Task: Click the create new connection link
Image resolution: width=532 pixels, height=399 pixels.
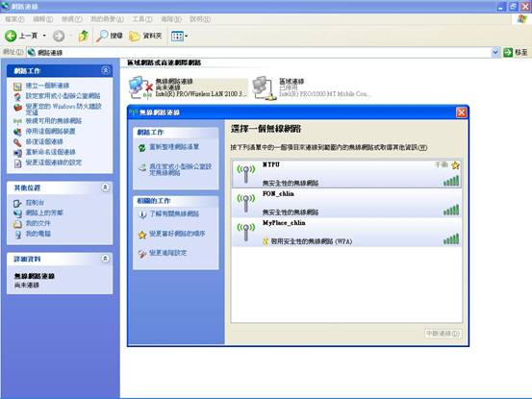Action: 47,86
